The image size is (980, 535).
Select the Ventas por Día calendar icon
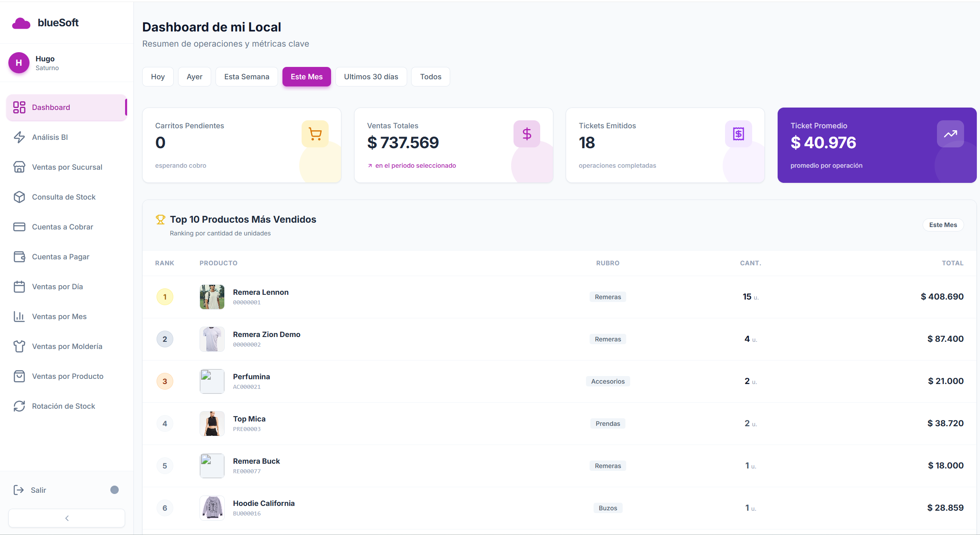coord(19,286)
